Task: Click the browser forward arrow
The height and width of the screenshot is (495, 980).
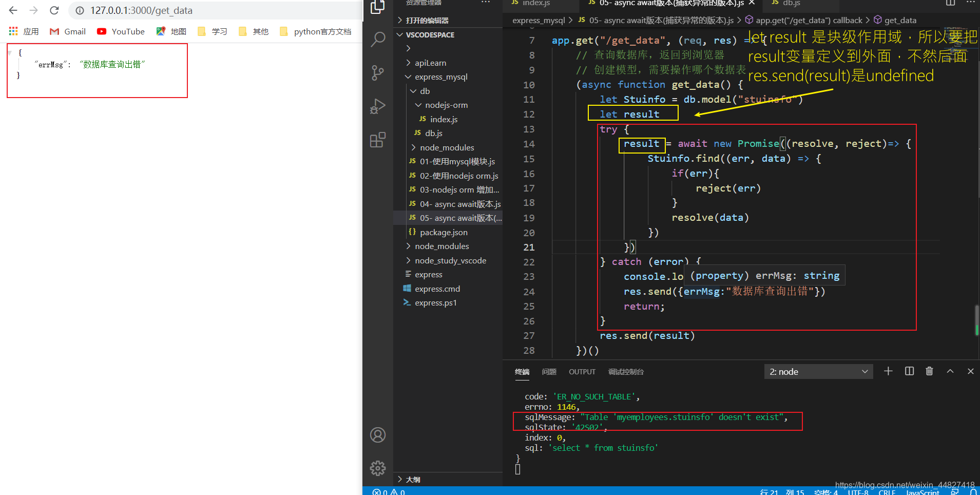Action: (x=34, y=10)
